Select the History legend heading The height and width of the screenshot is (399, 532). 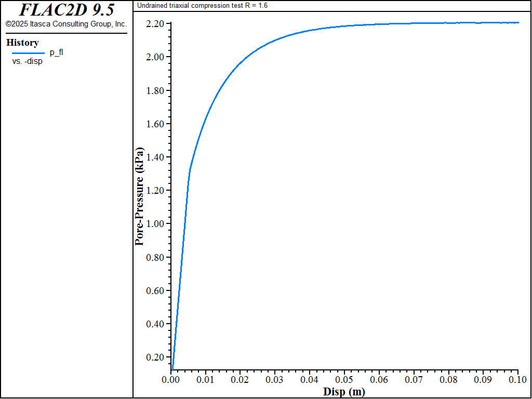point(22,43)
